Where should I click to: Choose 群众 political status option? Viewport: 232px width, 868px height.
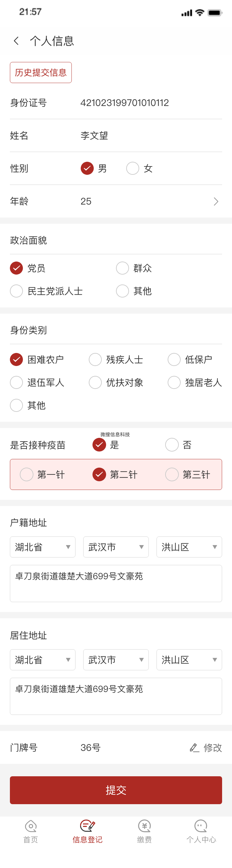[x=122, y=268]
